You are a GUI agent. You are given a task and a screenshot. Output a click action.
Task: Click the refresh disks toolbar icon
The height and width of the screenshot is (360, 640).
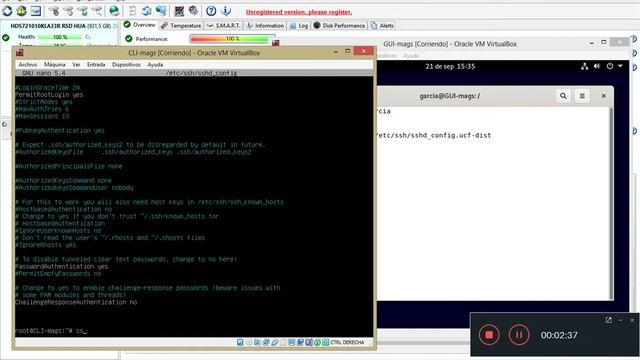pos(7,11)
